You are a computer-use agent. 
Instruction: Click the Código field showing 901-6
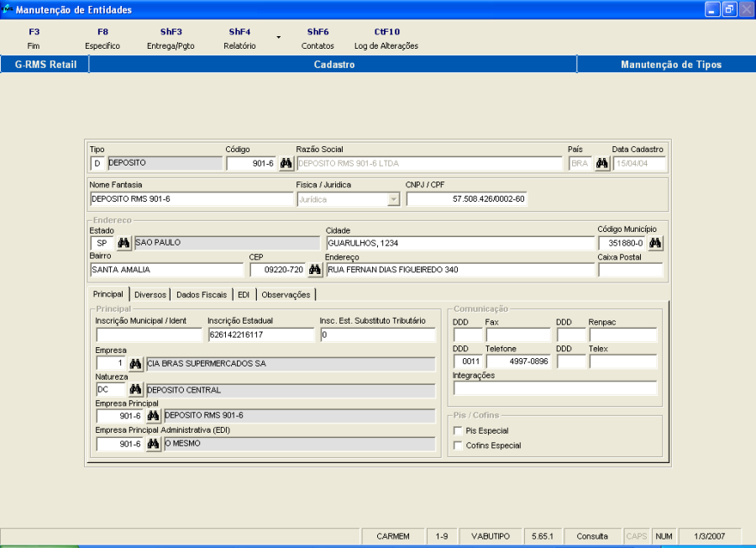click(x=251, y=164)
